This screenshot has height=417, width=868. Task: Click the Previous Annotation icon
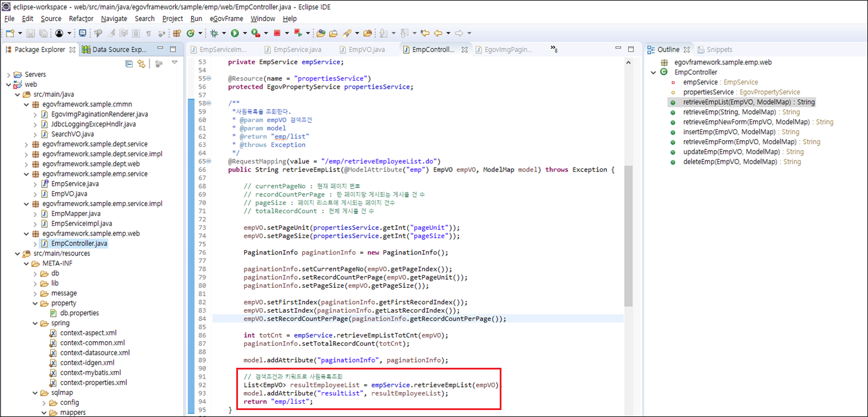point(404,33)
